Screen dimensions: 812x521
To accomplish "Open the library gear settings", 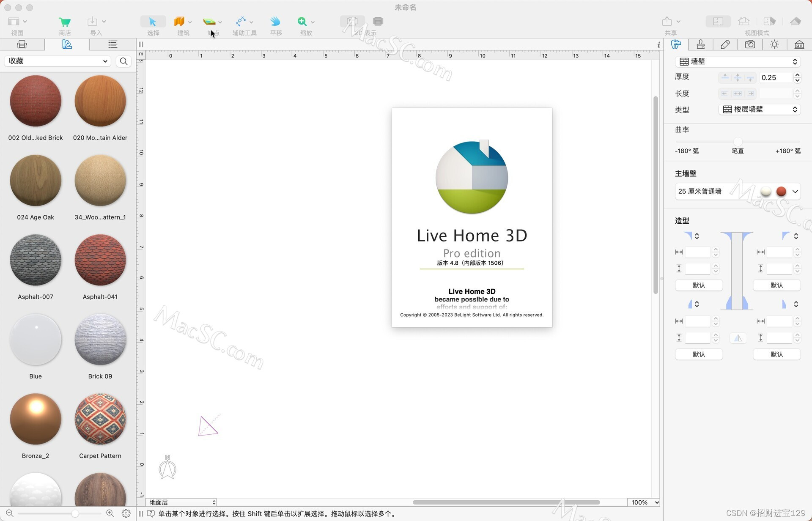I will pos(126,513).
